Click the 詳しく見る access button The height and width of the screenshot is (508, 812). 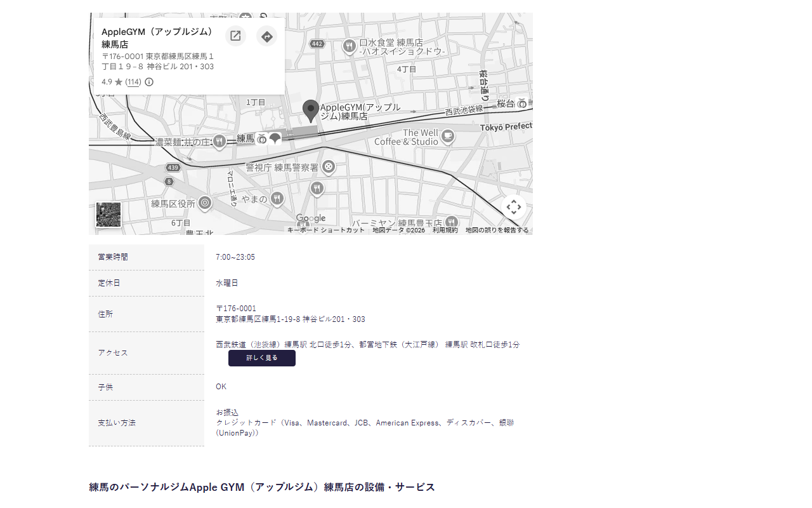(262, 358)
